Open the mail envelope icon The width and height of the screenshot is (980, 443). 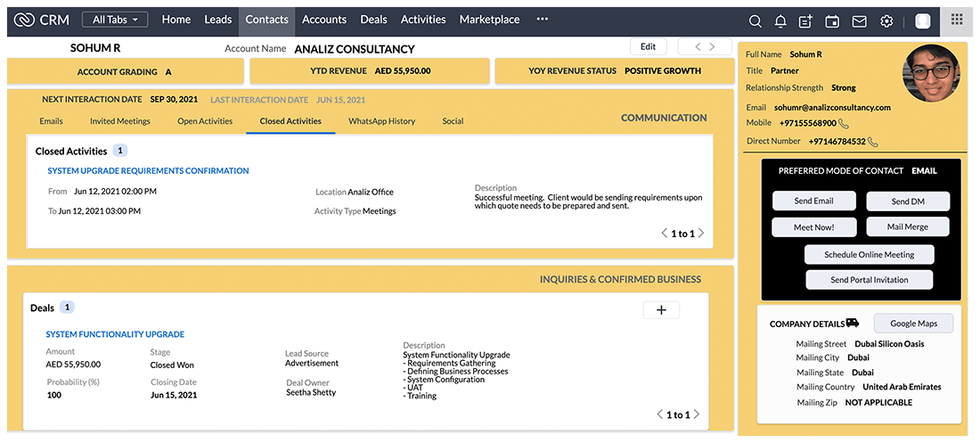pyautogui.click(x=860, y=21)
